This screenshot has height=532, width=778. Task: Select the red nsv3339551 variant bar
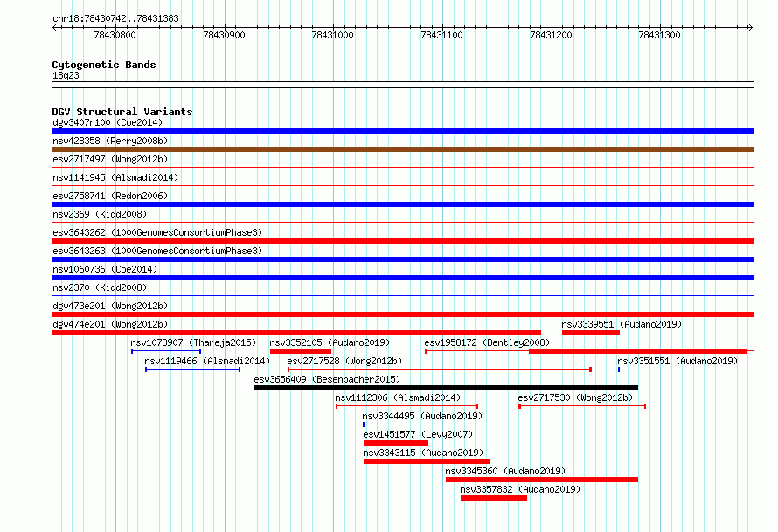point(590,333)
